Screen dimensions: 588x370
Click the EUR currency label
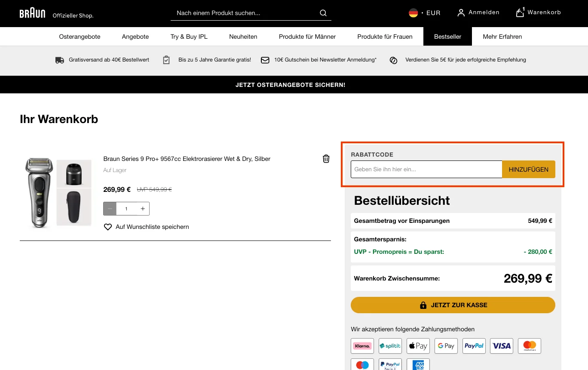coord(433,13)
